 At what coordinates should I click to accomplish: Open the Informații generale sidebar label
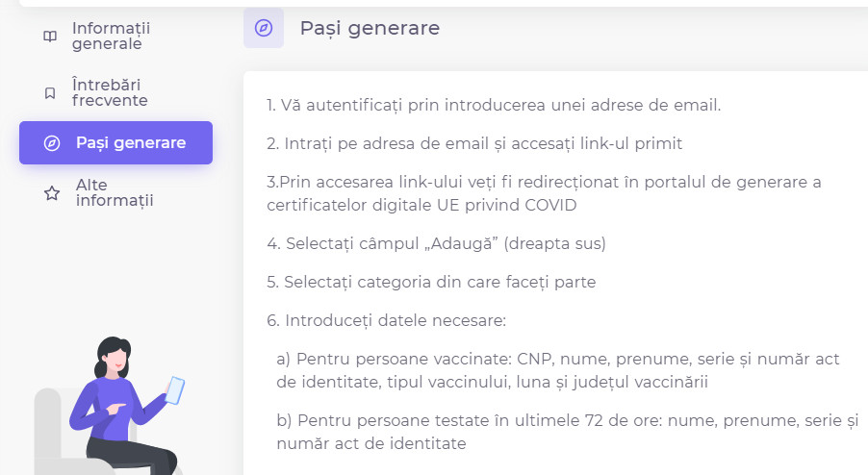click(111, 37)
